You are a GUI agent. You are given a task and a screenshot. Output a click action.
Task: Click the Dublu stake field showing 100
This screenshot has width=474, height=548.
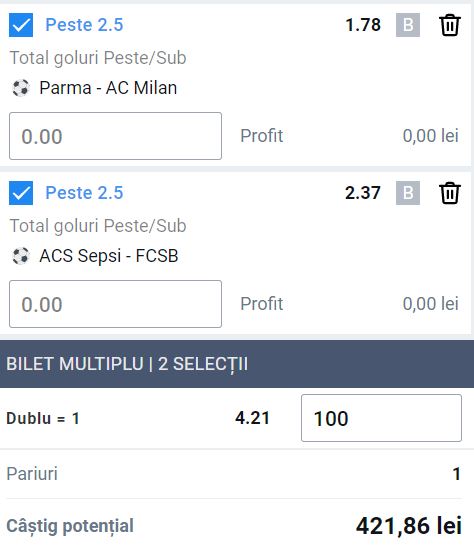tap(381, 418)
